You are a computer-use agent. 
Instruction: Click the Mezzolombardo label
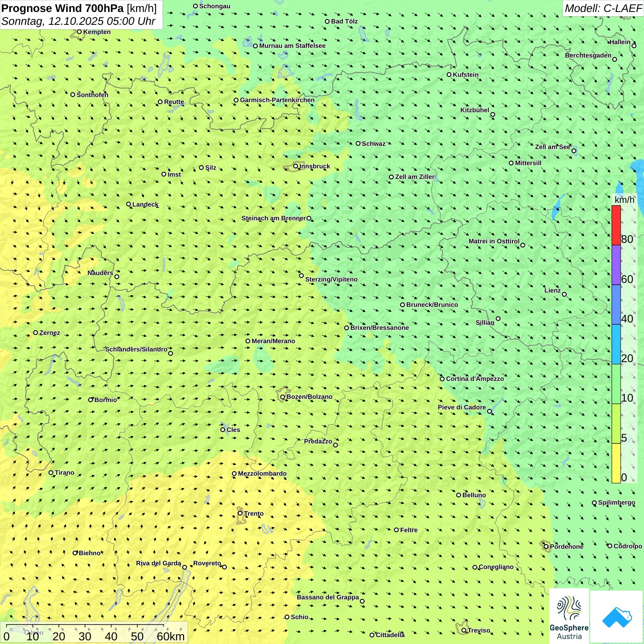[x=262, y=473]
